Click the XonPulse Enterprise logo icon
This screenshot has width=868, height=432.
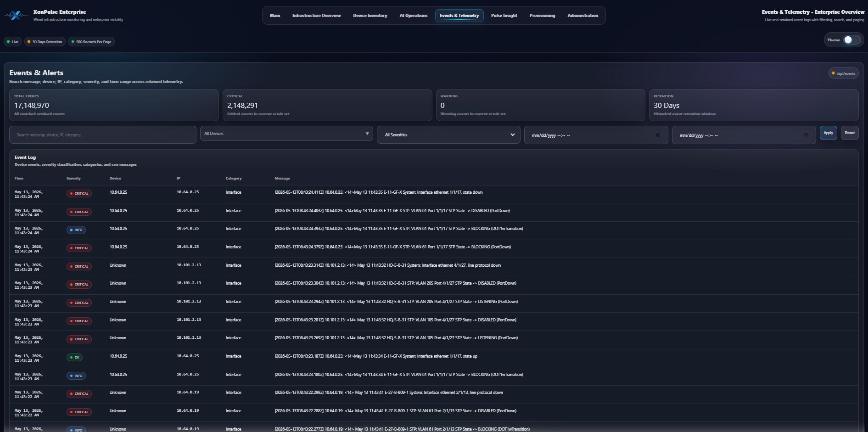(16, 16)
